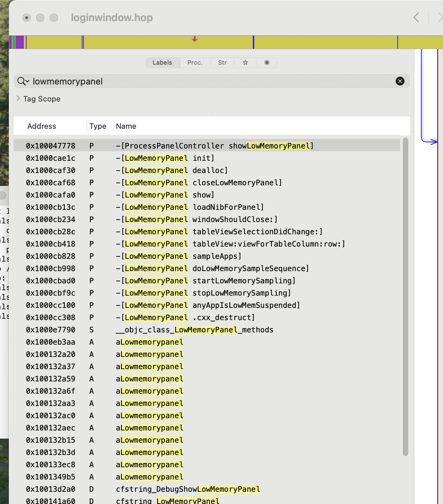Select cfstring_DebugShowLowMemoryPanel entry

[188, 489]
